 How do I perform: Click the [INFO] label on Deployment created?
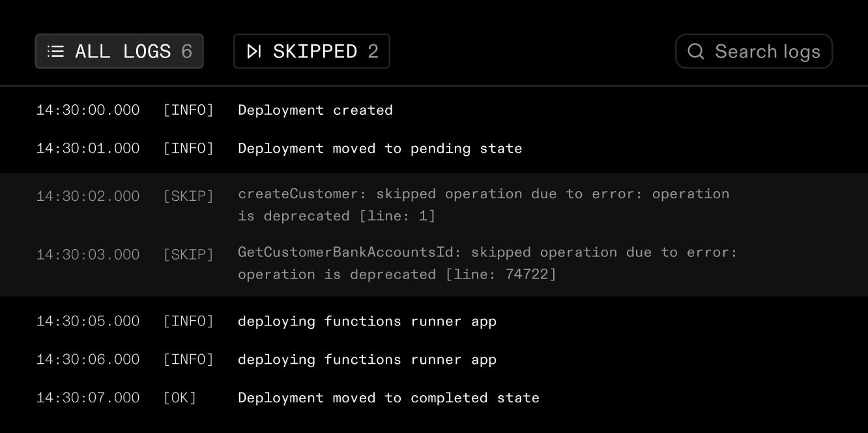click(190, 110)
